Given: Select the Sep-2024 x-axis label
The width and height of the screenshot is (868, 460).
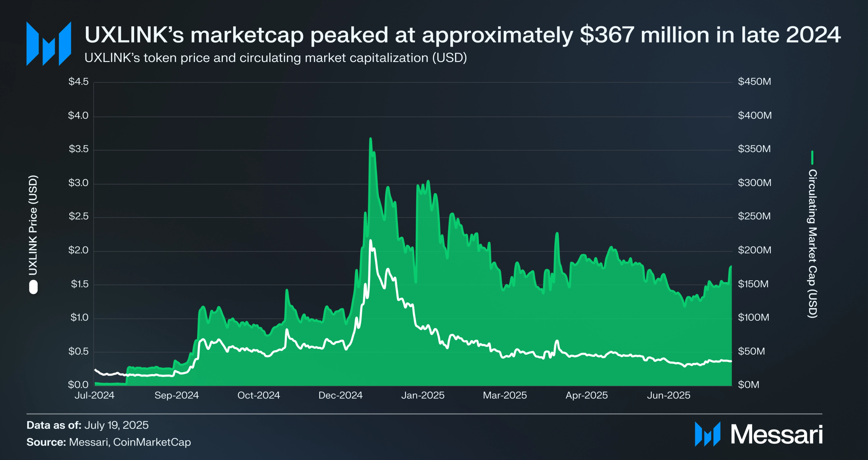Looking at the screenshot, I should [177, 395].
